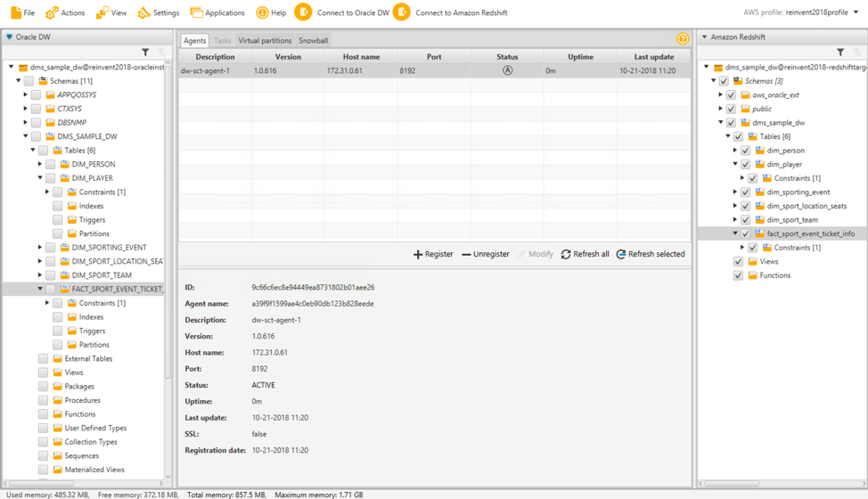Switch to the Agents tab
The height and width of the screenshot is (499, 868).
(195, 40)
